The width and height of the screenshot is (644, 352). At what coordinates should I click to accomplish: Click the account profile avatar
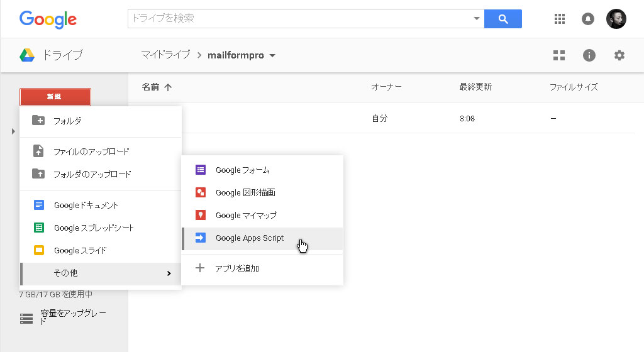coord(616,19)
